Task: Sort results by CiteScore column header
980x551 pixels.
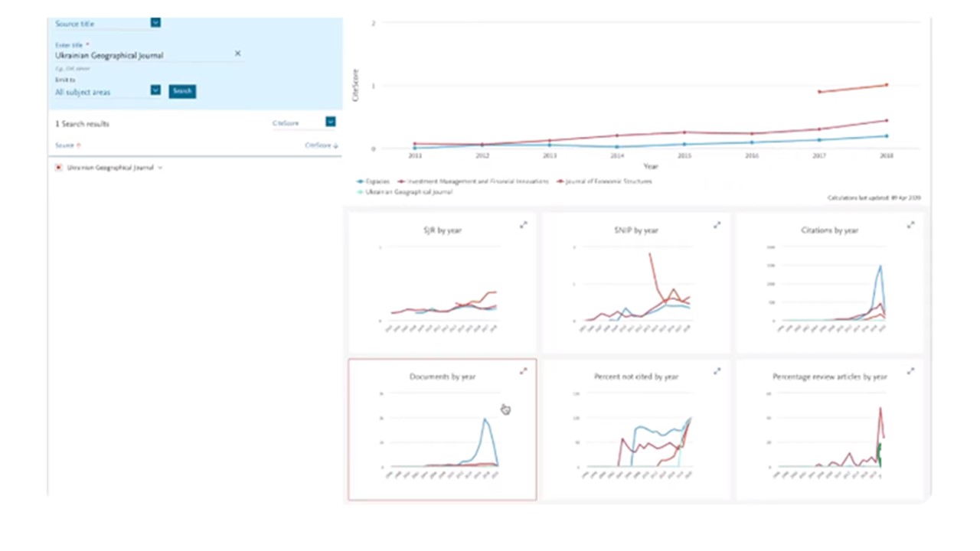Action: pos(321,145)
